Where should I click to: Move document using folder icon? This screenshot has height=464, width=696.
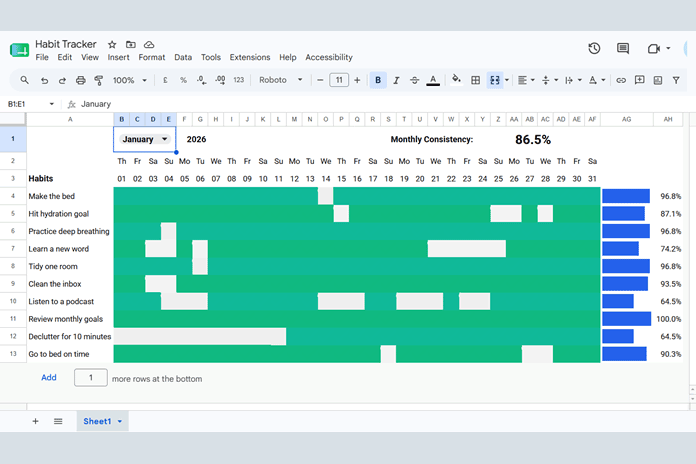(x=130, y=44)
